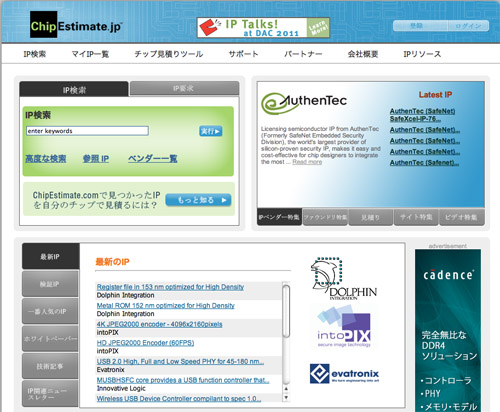Viewport: 500px width, 412px height.
Task: Select the ホワイトペーパー side tab
Action: click(50, 339)
